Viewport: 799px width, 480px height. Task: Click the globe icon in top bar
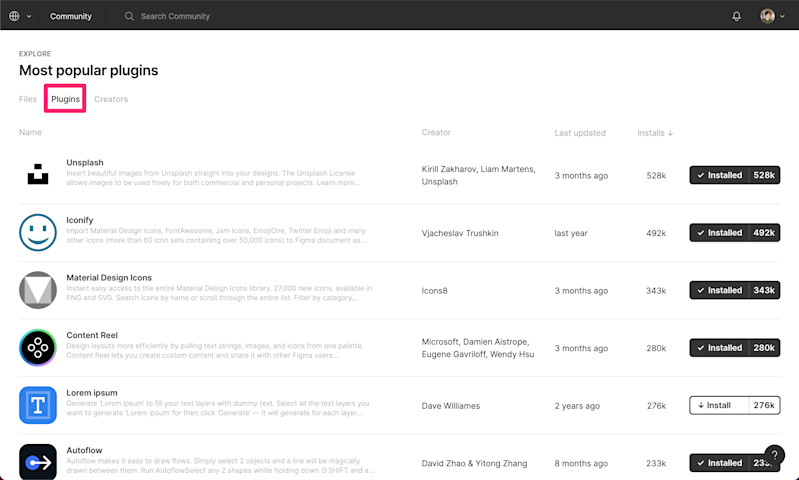click(x=14, y=16)
